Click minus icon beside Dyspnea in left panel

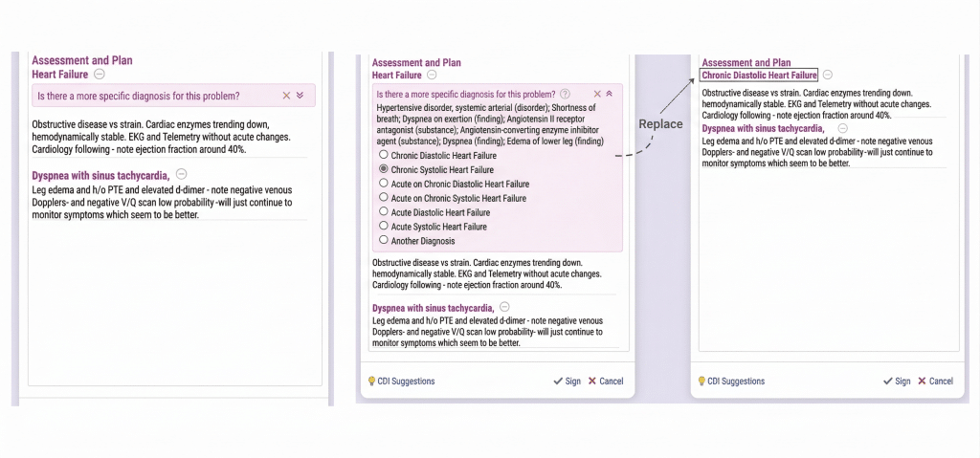coord(182,174)
